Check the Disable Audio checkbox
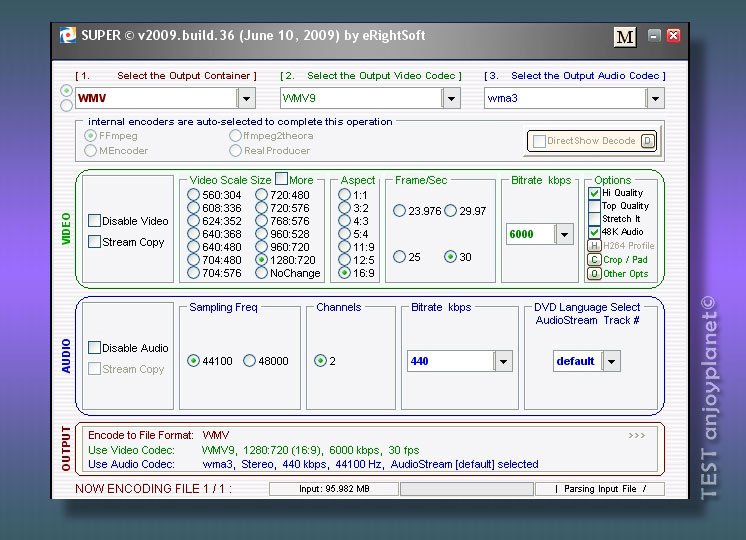Image resolution: width=746 pixels, height=540 pixels. coord(94,348)
